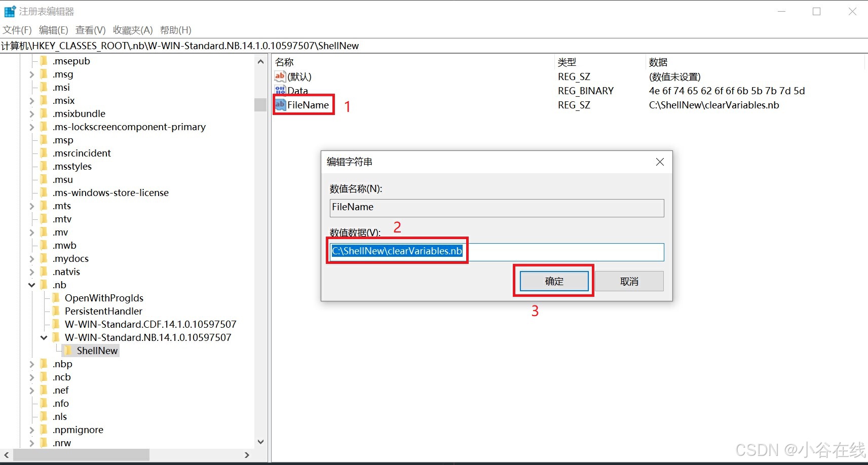The height and width of the screenshot is (465, 868).
Task: Open the 帮助(H) menu
Action: 175,30
